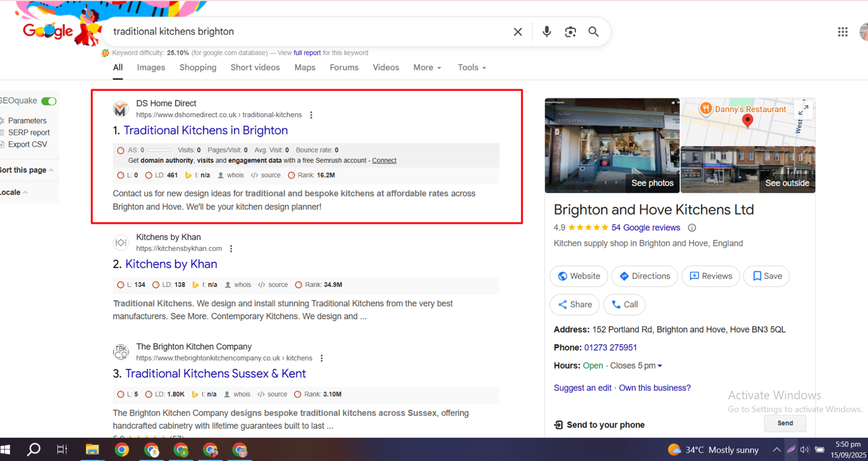Viewport: 868px width, 461px height.
Task: Switch to the Maps tab
Action: tap(304, 68)
